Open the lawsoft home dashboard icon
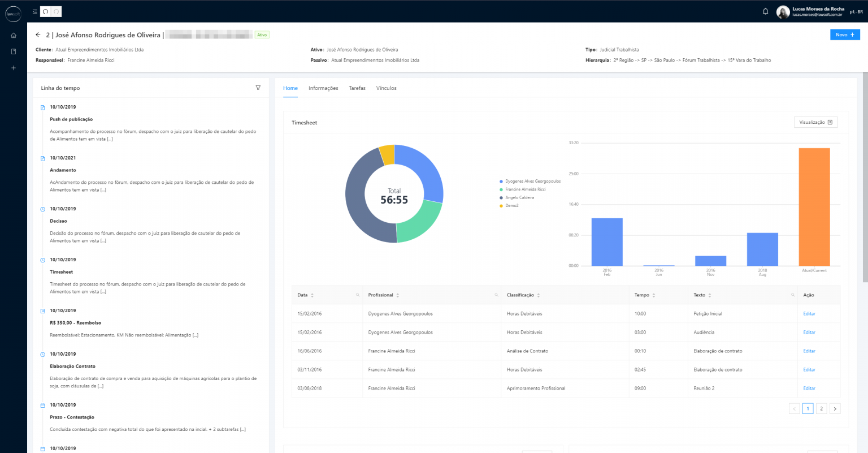Viewport: 868px width, 453px height. coord(12,34)
